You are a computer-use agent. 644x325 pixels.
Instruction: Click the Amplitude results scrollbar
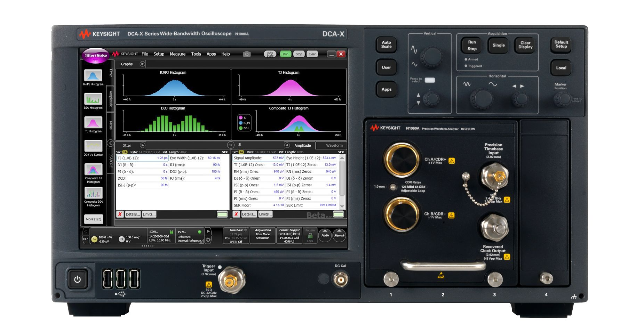coord(342,181)
